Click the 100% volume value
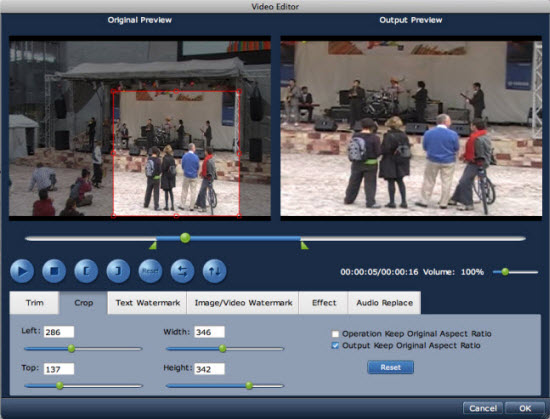 (472, 272)
